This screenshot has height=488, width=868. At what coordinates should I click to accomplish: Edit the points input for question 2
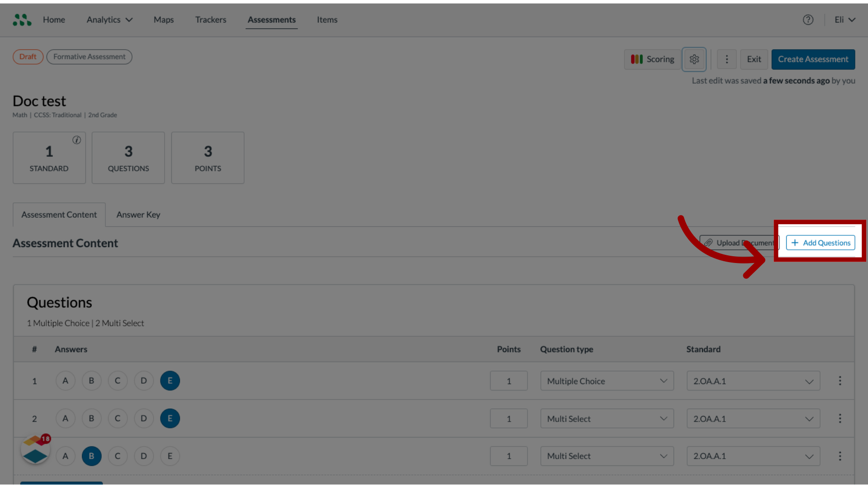point(508,418)
